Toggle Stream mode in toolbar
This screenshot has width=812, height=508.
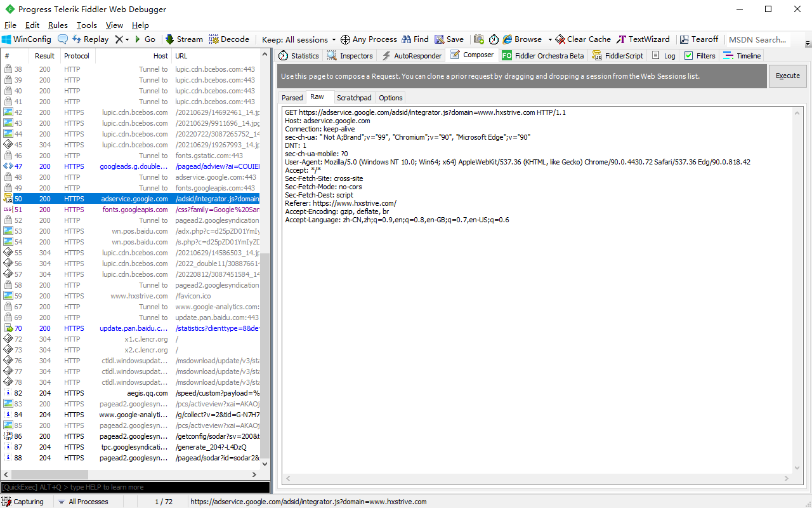[184, 39]
